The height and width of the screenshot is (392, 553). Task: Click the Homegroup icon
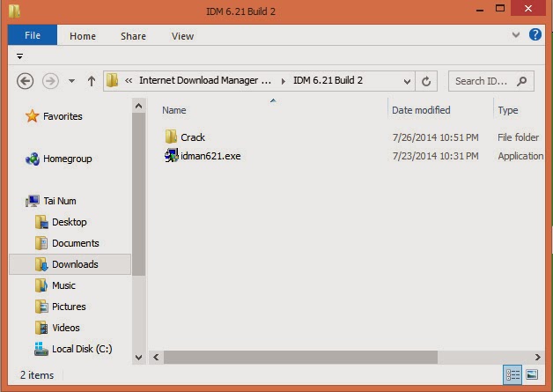tap(33, 159)
